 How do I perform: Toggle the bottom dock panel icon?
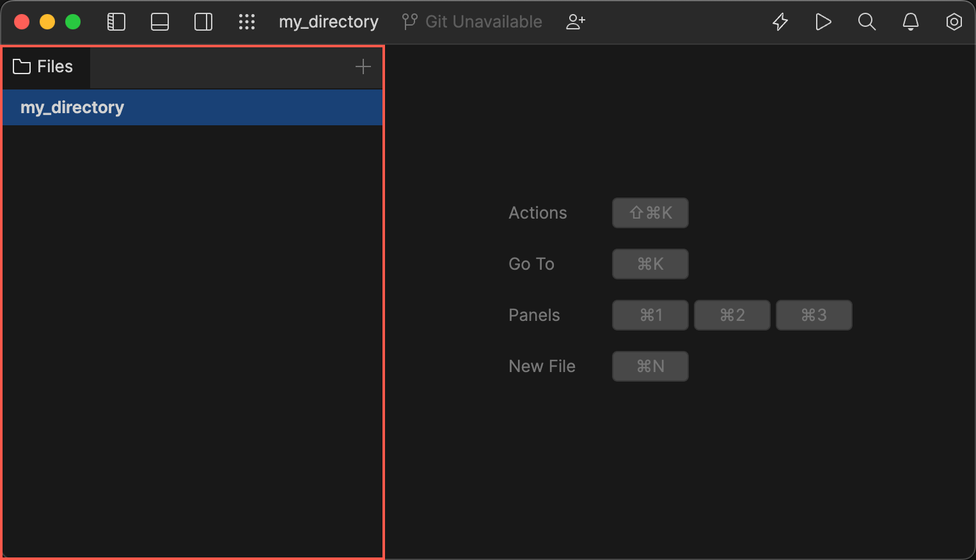point(159,21)
